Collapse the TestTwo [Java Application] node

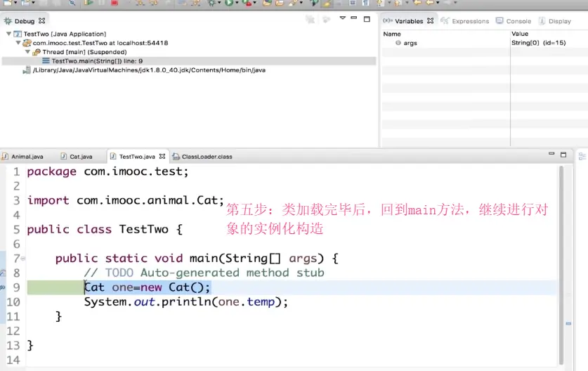pyautogui.click(x=8, y=34)
